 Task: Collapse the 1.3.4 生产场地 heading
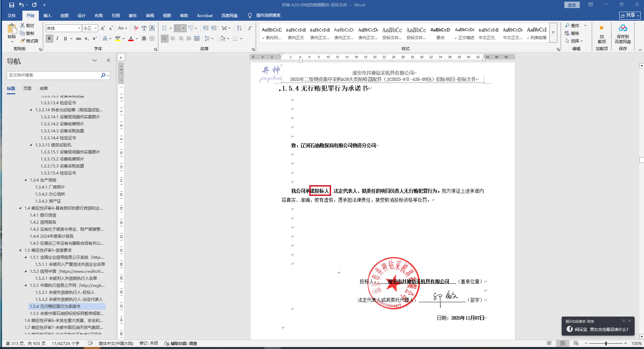[x=26, y=180]
